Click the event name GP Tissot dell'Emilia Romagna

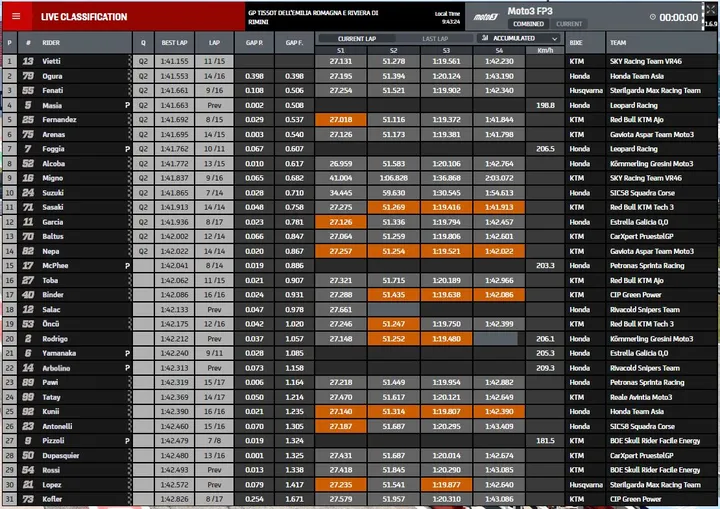(x=313, y=17)
